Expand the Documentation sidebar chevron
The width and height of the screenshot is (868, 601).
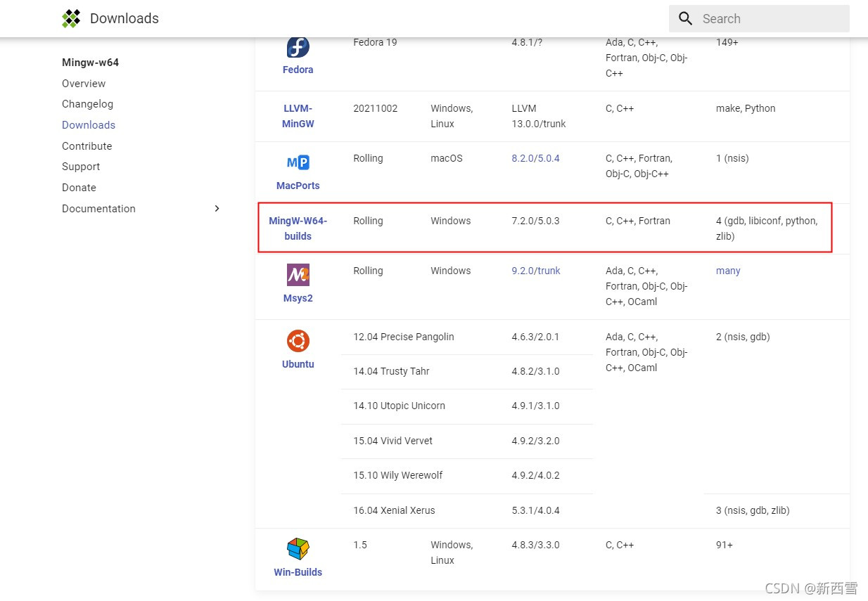217,209
